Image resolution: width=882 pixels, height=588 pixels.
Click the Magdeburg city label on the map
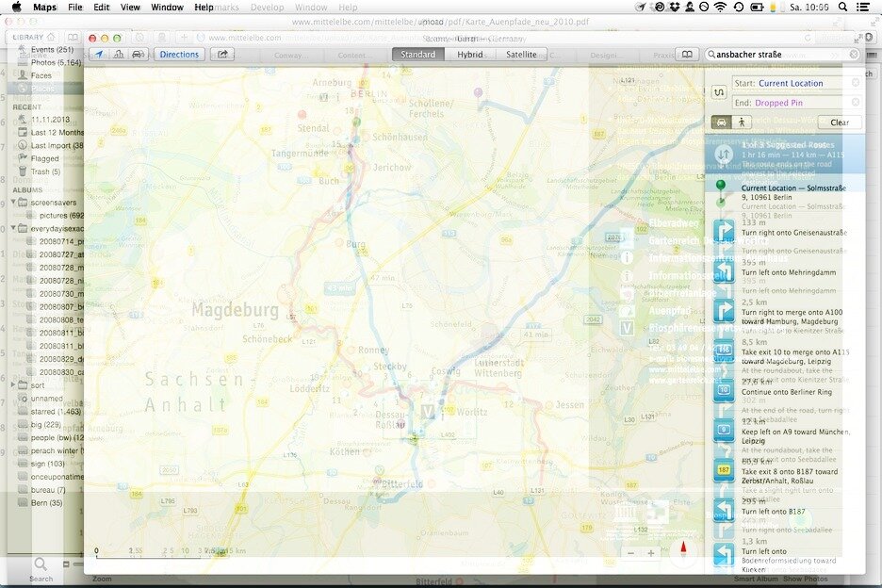[x=236, y=310]
